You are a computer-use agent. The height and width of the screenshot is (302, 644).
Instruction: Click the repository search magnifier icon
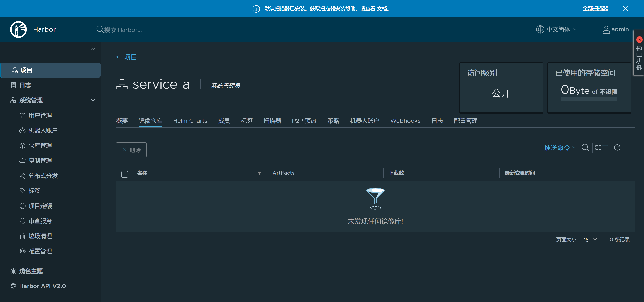point(585,148)
